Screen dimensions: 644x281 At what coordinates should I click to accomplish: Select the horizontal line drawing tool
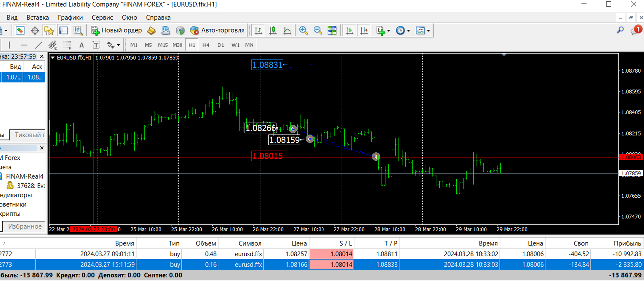click(24, 45)
